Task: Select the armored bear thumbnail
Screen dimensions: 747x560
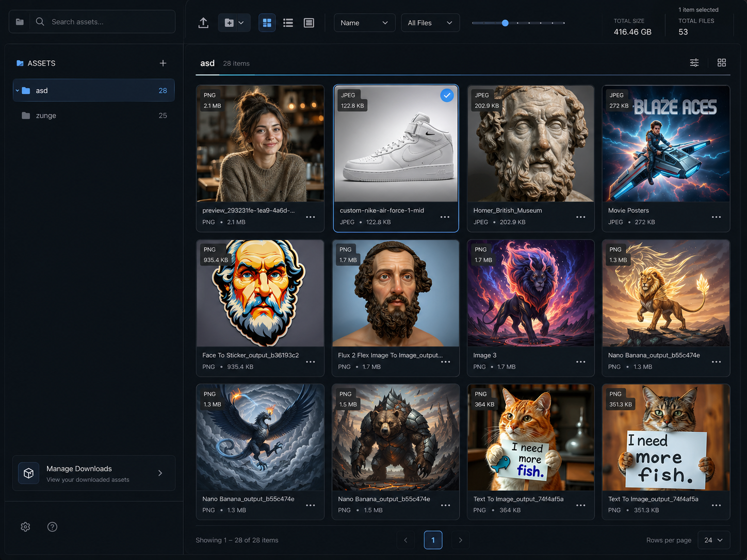Action: point(396,437)
